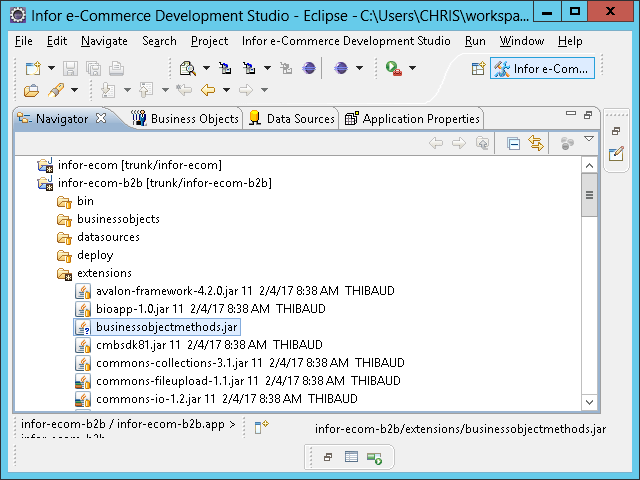The height and width of the screenshot is (480, 640).
Task: Open External Tools dropdown arrow
Action: pos(411,68)
